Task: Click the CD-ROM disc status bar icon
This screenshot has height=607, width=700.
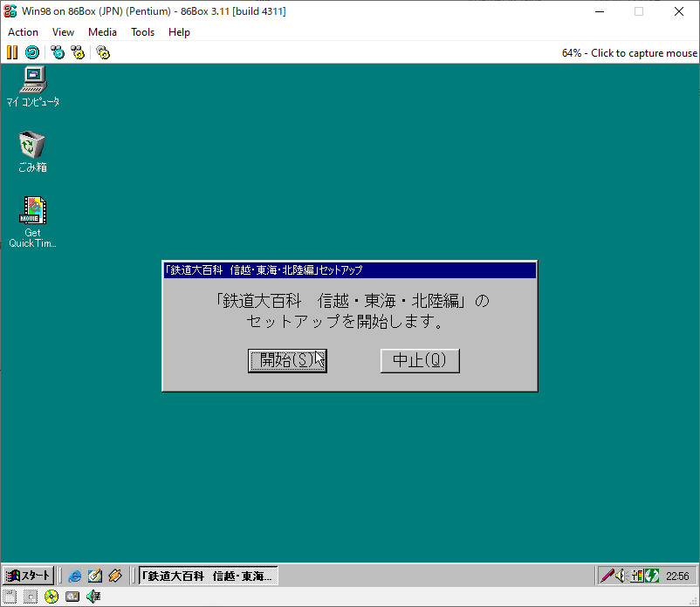Action: [51, 597]
